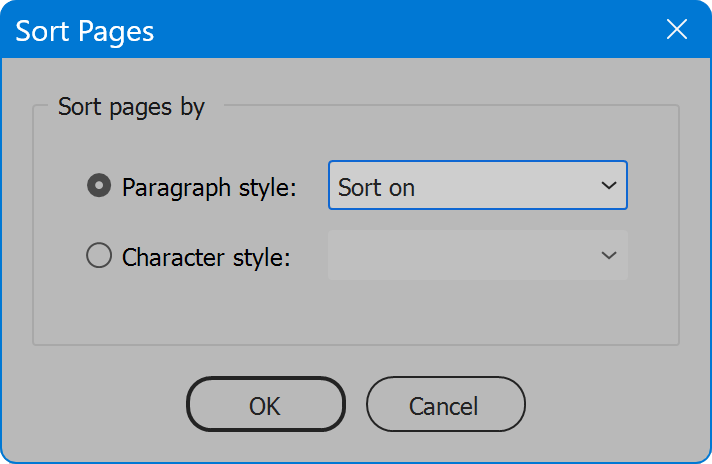Image resolution: width=712 pixels, height=464 pixels.
Task: Click the Paragraph style label text
Action: (209, 188)
